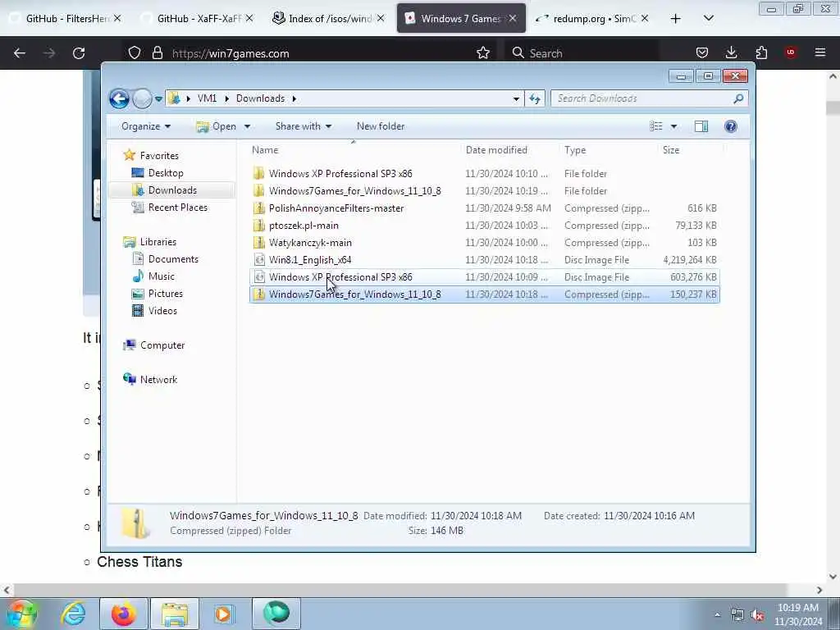Open the Videos library
Viewport: 840px width, 630px height.
tap(162, 311)
